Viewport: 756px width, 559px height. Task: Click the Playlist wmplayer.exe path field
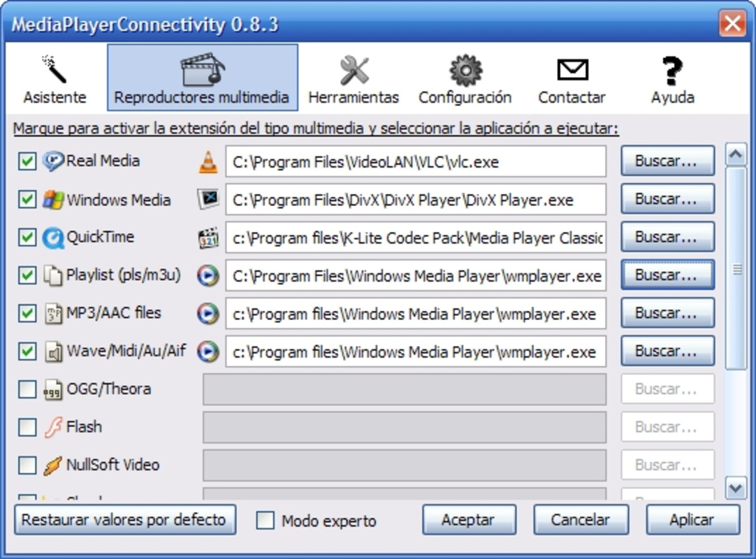(x=416, y=275)
